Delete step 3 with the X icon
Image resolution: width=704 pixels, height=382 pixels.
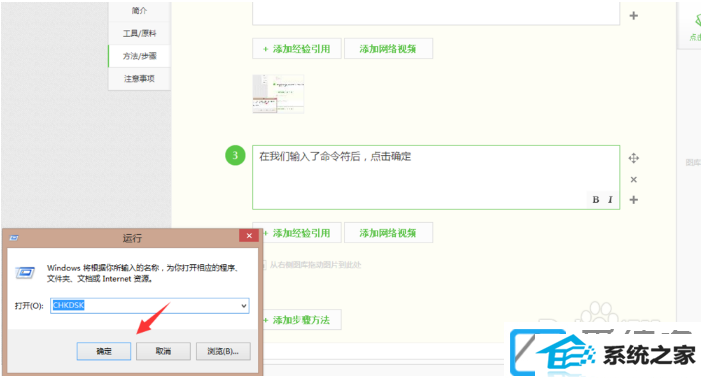pyautogui.click(x=634, y=180)
